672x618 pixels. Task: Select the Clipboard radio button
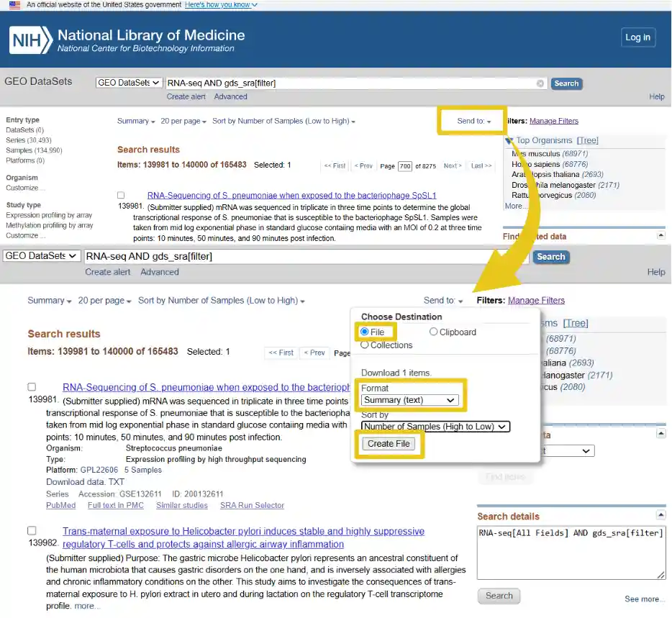tap(433, 332)
